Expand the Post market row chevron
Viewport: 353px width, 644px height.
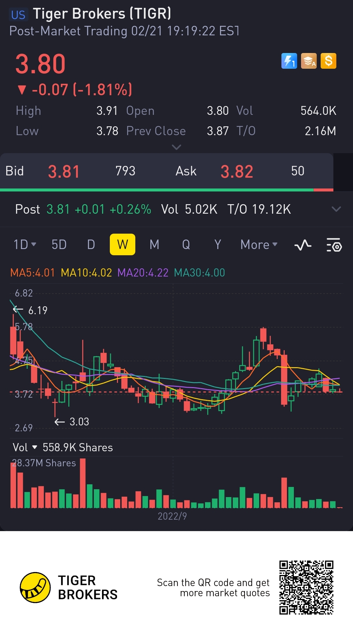pos(336,209)
